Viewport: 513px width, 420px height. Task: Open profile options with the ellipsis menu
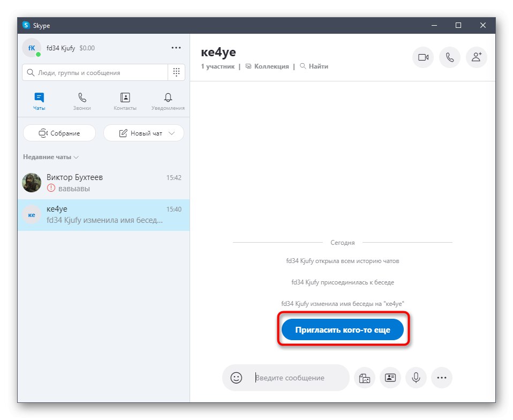pyautogui.click(x=176, y=48)
